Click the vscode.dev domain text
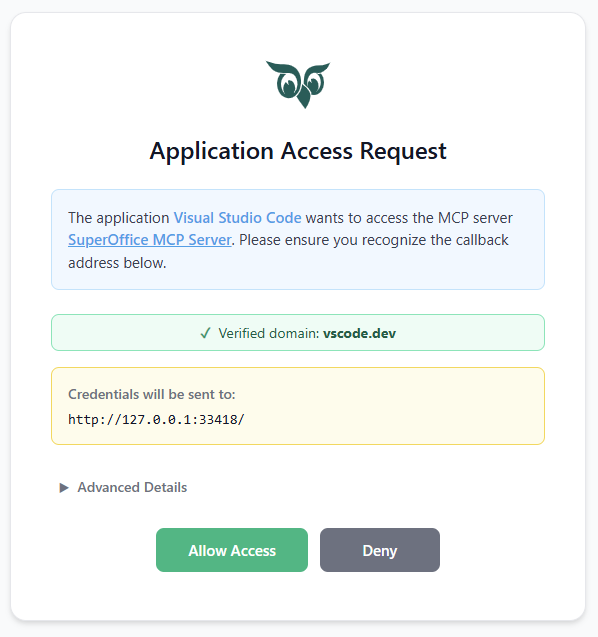 [360, 333]
